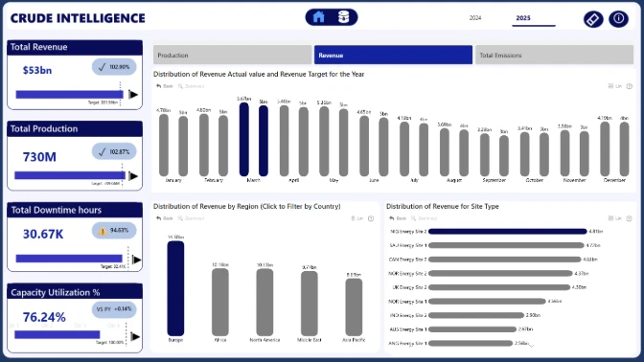Select the highlighted March actual revenue bar
This screenshot has width=644, height=362.
pyautogui.click(x=244, y=140)
